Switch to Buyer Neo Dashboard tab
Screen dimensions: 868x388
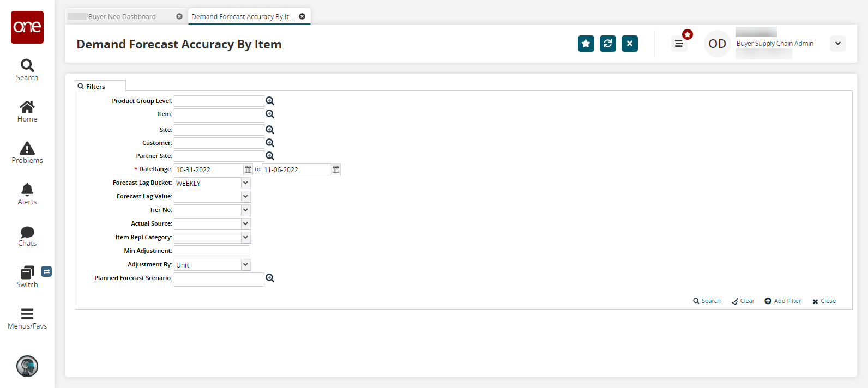pyautogui.click(x=122, y=17)
